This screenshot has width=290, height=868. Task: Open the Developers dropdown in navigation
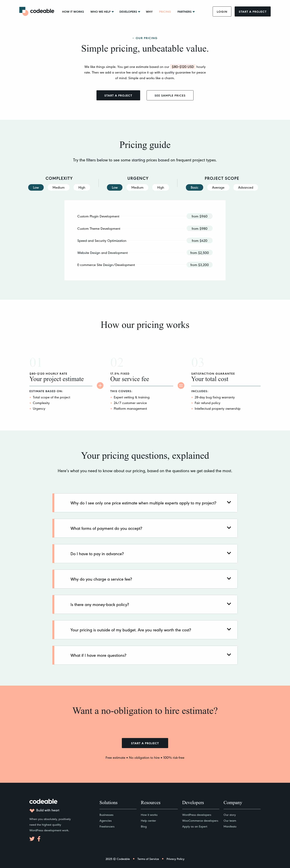[x=129, y=12]
